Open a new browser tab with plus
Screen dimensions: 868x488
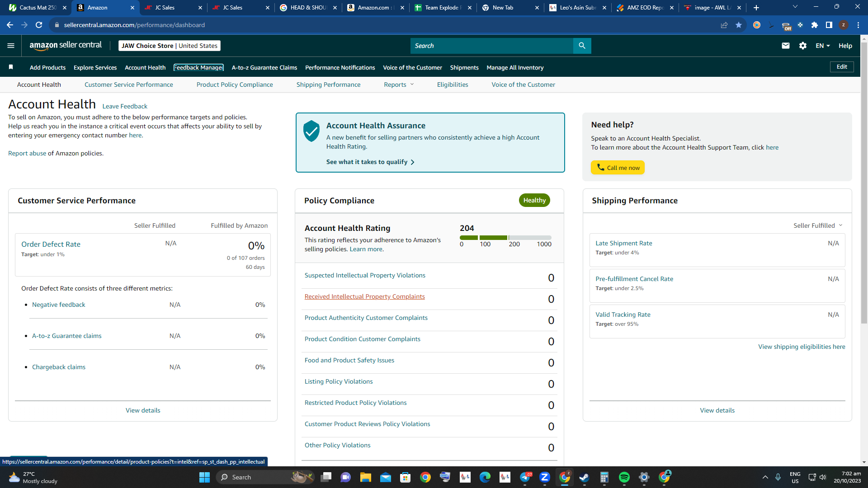756,8
